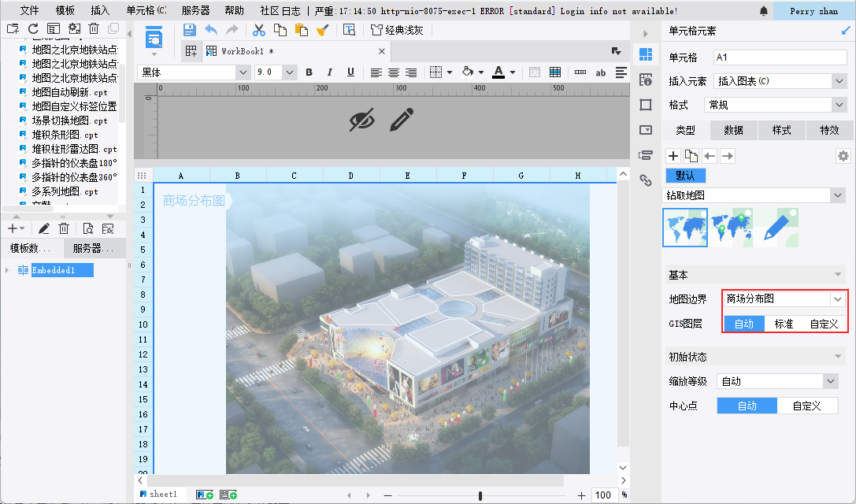Click the font color swatch
856x504 pixels.
pos(498,72)
